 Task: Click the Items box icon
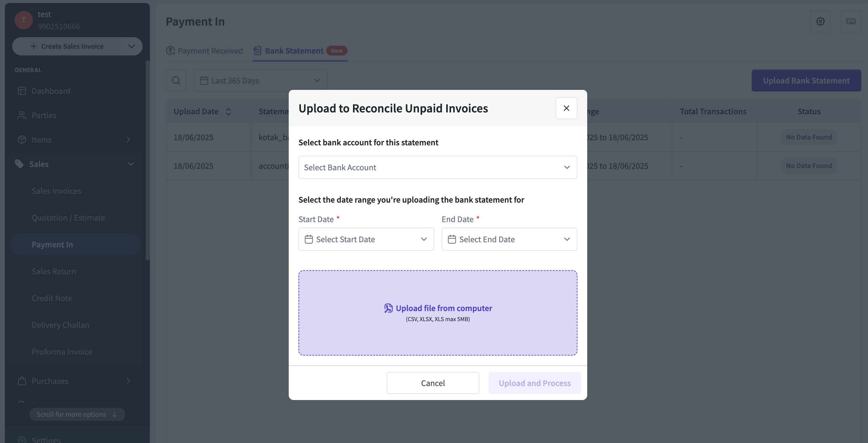click(22, 139)
